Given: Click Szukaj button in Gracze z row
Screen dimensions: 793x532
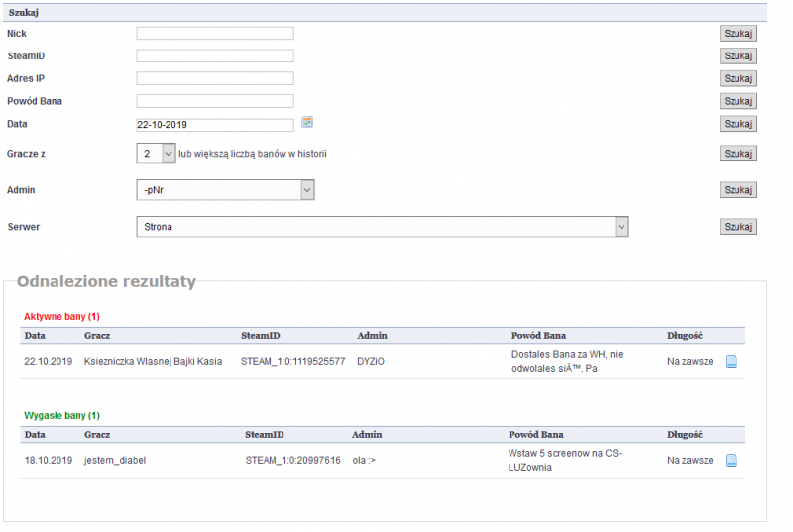Looking at the screenshot, I should point(738,154).
